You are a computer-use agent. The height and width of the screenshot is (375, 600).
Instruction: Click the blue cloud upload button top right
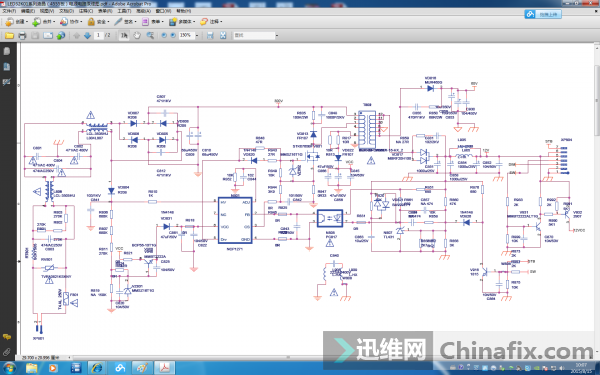(543, 15)
